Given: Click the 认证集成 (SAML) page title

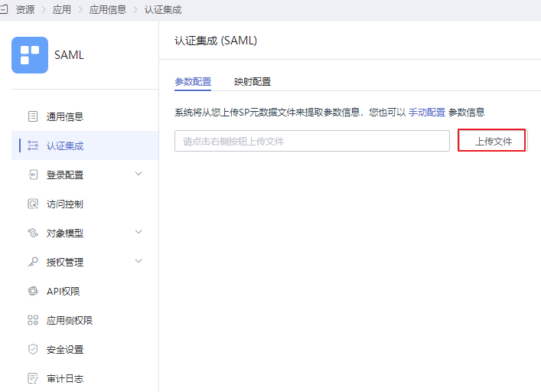Looking at the screenshot, I should tap(216, 41).
